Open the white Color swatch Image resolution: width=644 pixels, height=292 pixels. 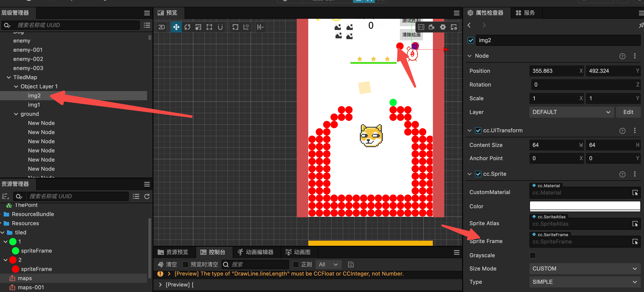584,206
